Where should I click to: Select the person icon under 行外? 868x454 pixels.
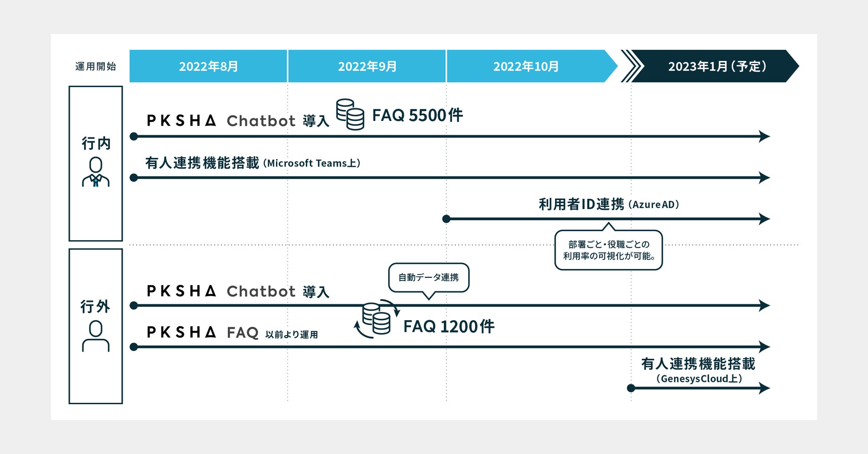point(96,336)
